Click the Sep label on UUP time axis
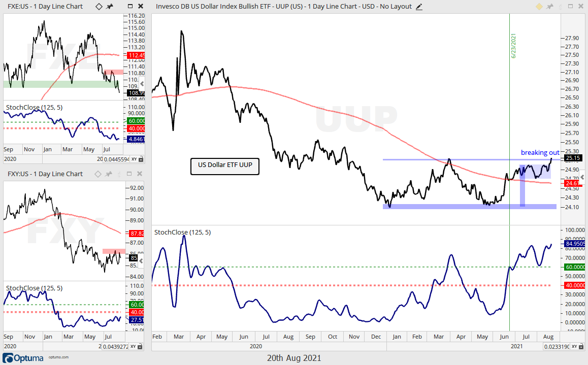 click(x=310, y=337)
